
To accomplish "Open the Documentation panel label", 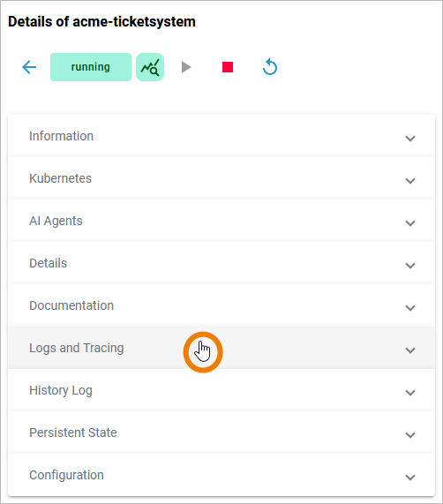I will (x=71, y=305).
